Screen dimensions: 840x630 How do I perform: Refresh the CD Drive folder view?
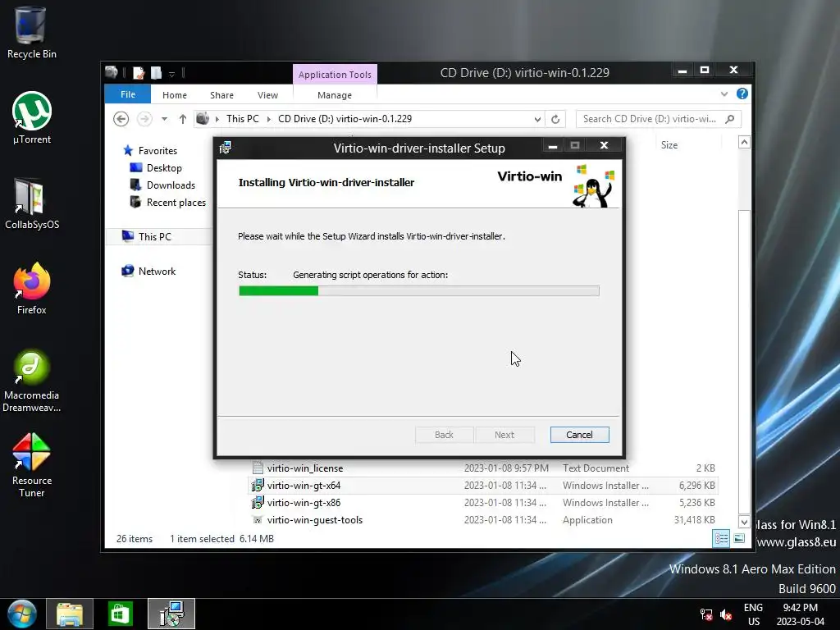click(555, 119)
